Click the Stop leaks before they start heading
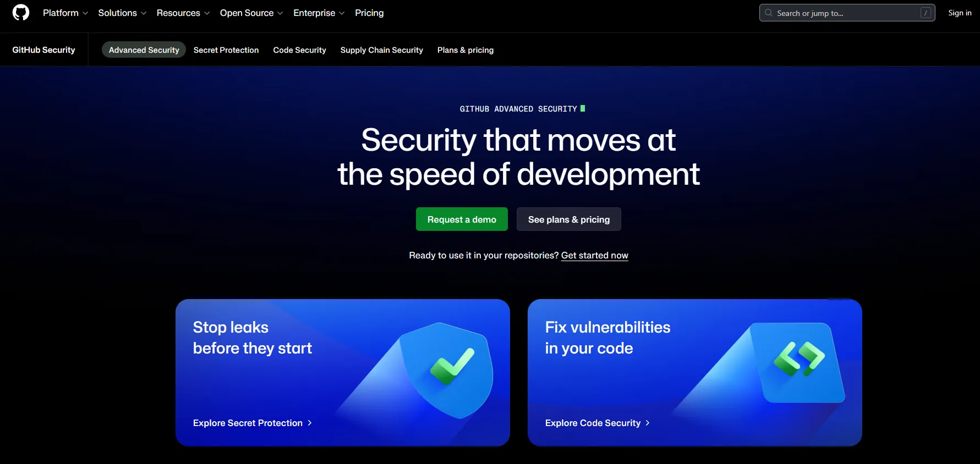The height and width of the screenshot is (464, 980). click(252, 338)
